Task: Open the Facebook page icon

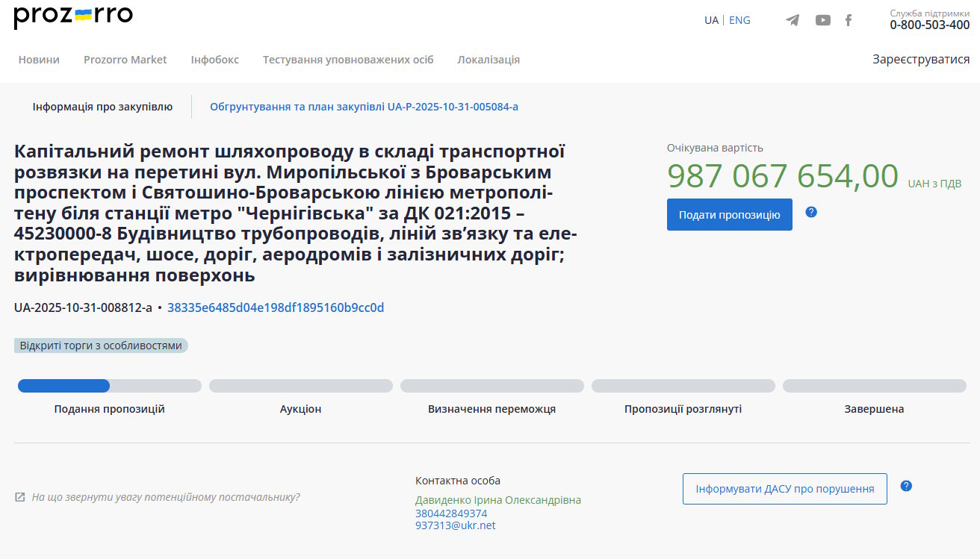Action: tap(849, 20)
